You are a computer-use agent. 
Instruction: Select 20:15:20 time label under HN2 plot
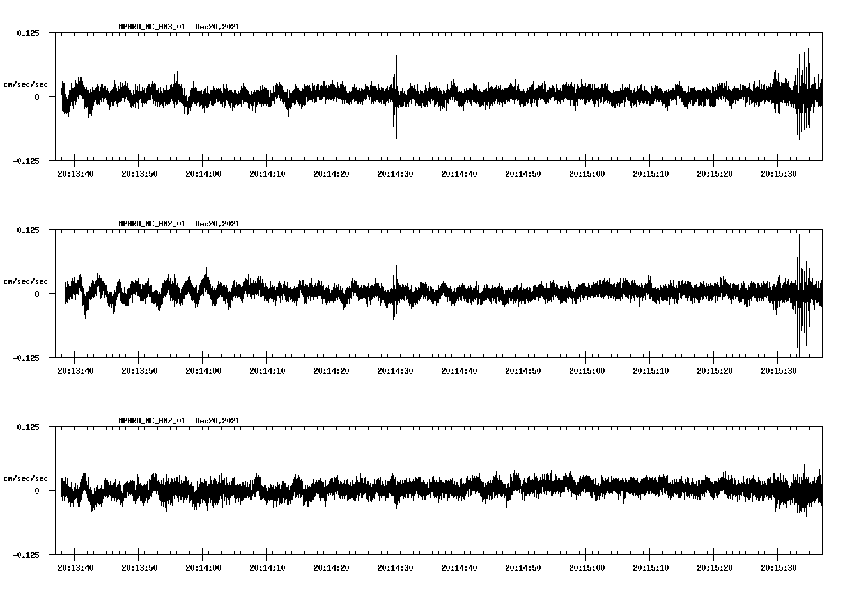[x=715, y=370]
